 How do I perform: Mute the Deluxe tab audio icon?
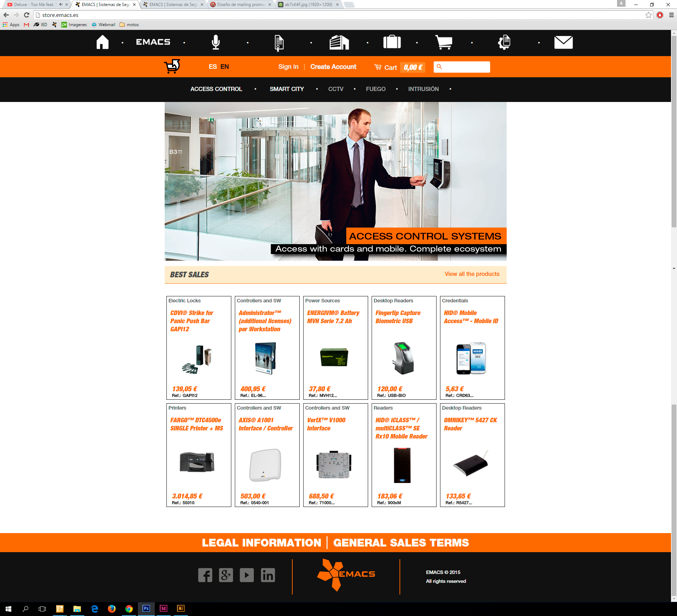(61, 5)
